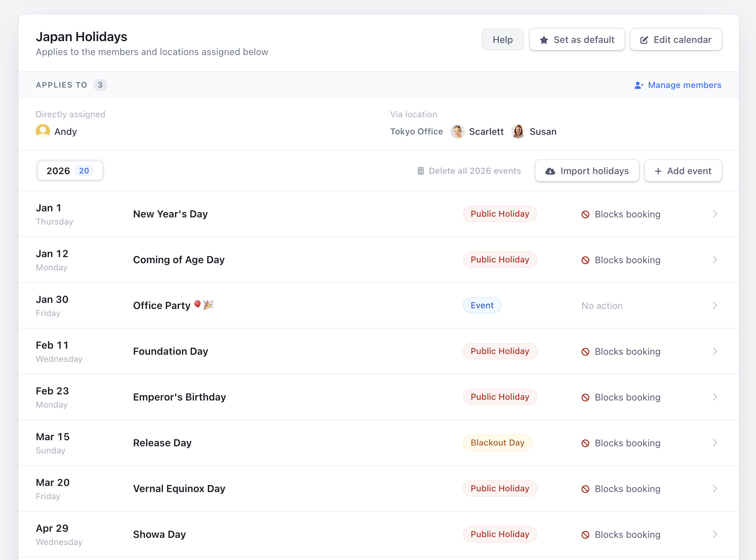756x560 pixels.
Task: Click the Vernal Equinox Day event name
Action: (179, 488)
